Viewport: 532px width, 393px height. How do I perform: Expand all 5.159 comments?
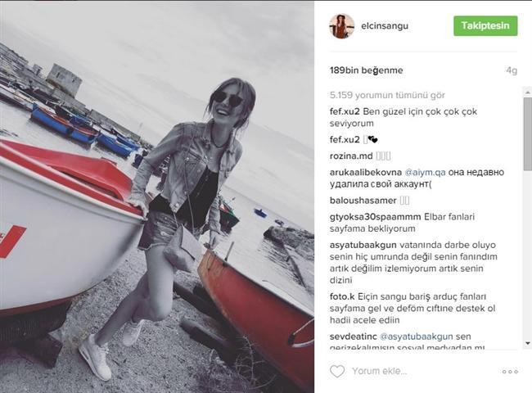tap(387, 95)
